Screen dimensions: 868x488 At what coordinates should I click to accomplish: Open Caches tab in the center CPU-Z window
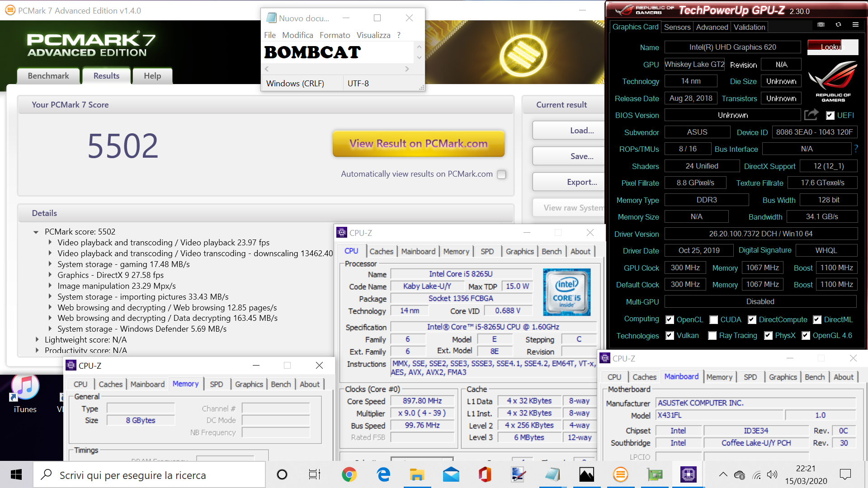381,251
